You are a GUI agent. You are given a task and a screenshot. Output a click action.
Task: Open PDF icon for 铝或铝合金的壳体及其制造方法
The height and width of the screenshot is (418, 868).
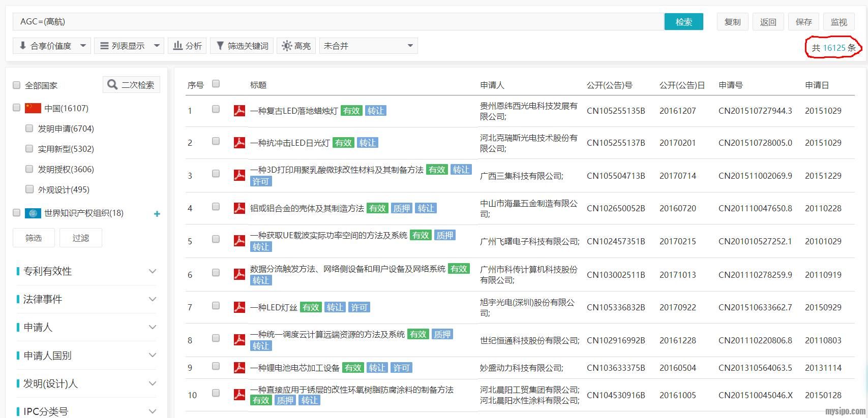tap(239, 208)
